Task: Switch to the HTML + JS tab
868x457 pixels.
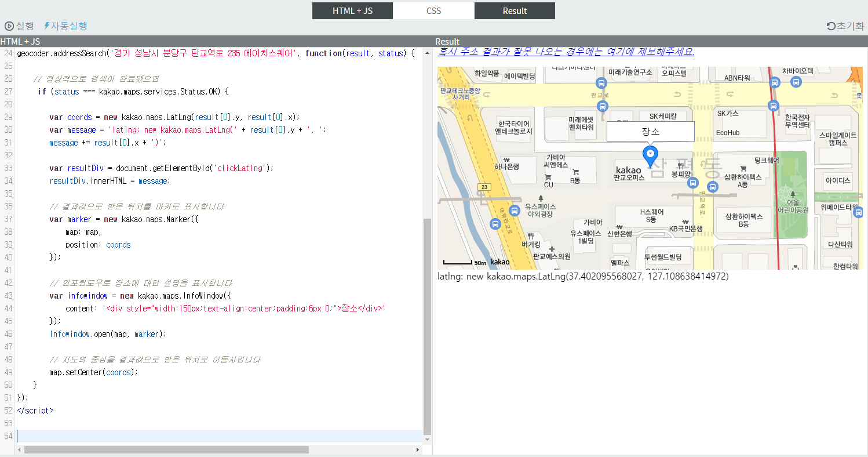Action: coord(352,10)
